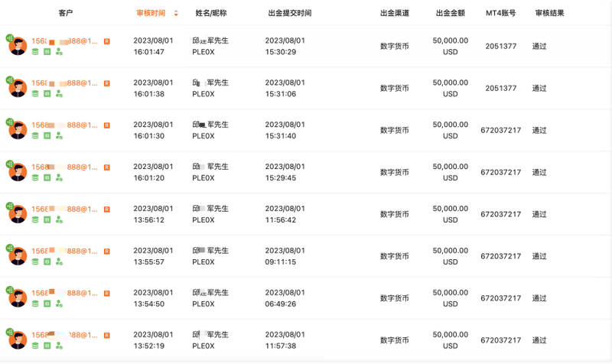Click name PLEOX in row reviewed 16:01:20
Image resolution: width=612 pixels, height=364 pixels.
click(203, 178)
